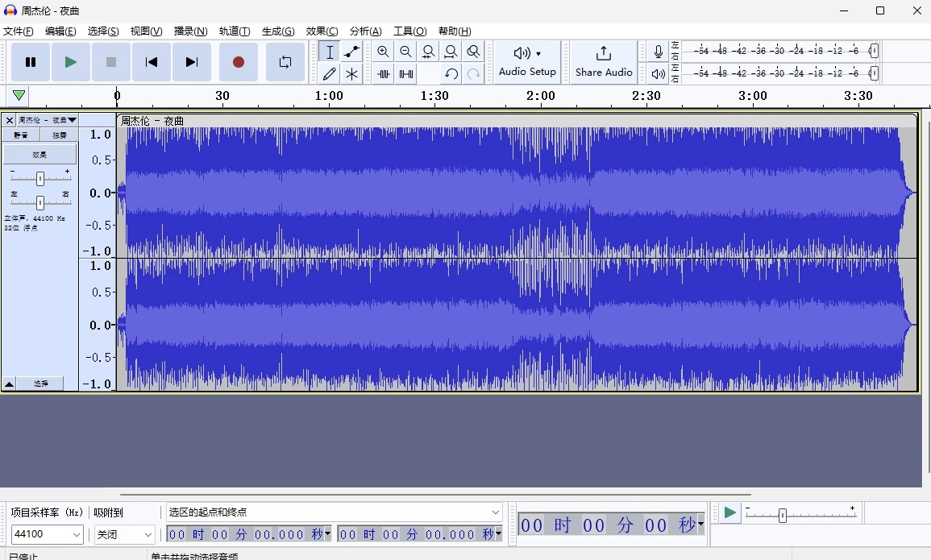This screenshot has height=560, width=931.
Task: Select the Draw pencil tool
Action: click(x=329, y=74)
